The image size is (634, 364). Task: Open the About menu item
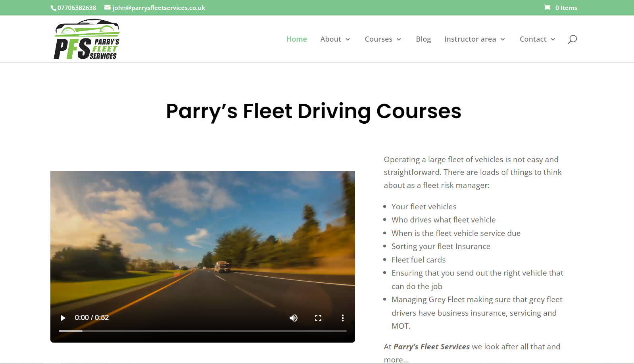tap(330, 39)
